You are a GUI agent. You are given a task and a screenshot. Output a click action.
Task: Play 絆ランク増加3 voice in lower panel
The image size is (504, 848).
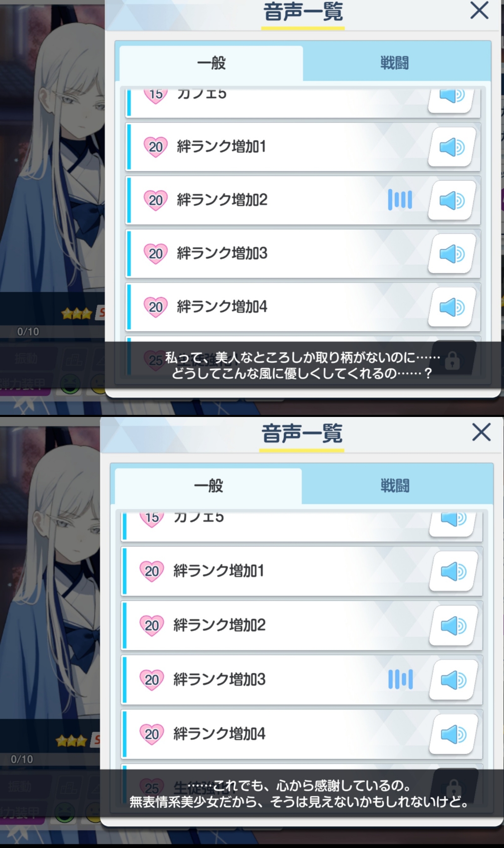click(454, 680)
